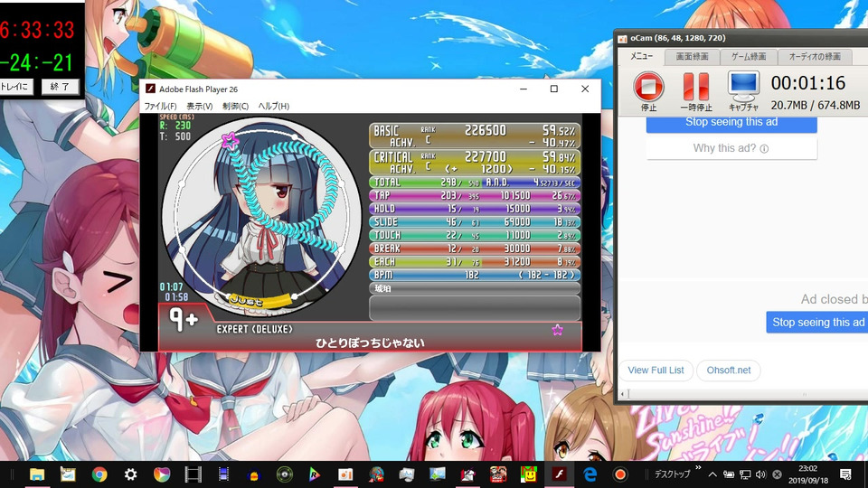
Task: Click the network icon in system tray
Action: click(745, 474)
